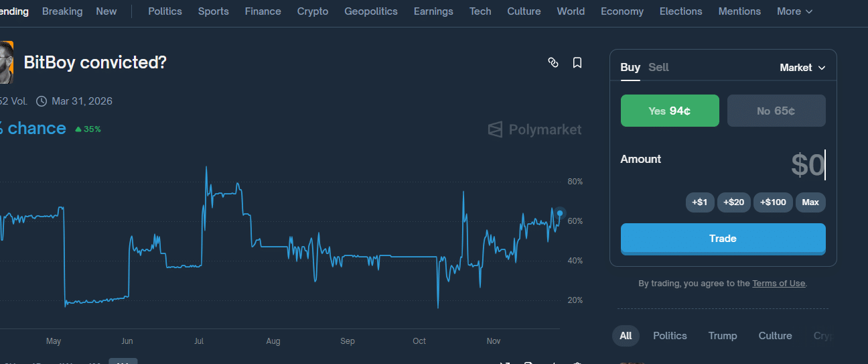Select the No 65¢ outcome button
This screenshot has width=868, height=364.
click(x=776, y=111)
